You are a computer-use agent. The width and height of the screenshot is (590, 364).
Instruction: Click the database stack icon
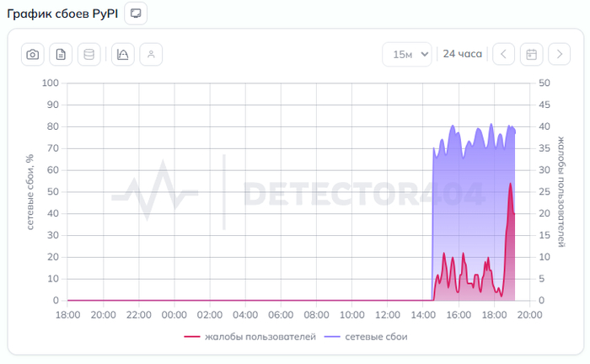coord(89,55)
